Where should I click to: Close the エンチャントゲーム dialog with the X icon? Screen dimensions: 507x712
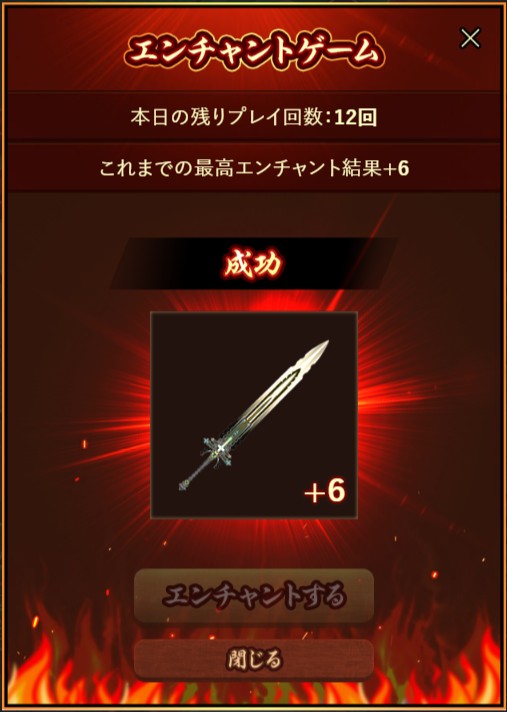click(470, 38)
